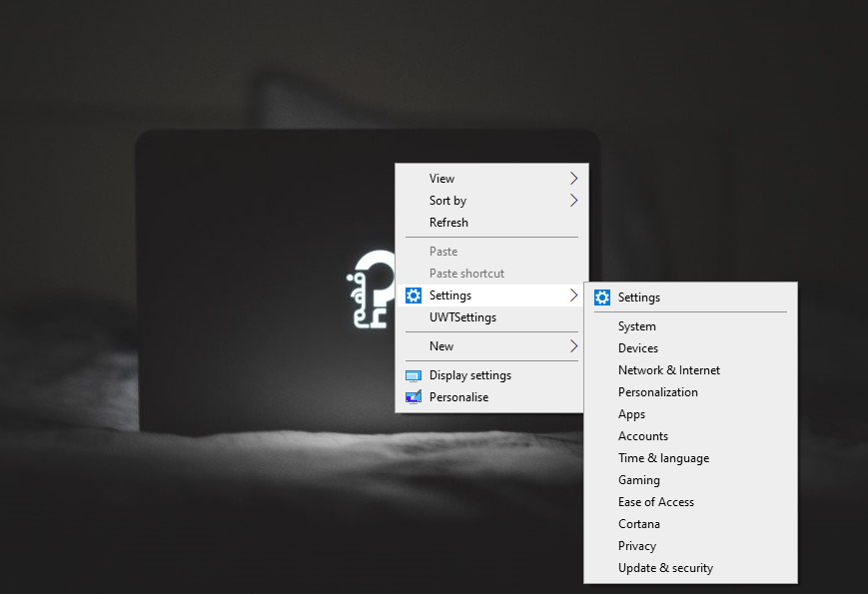Choose Cortana from the submenu
The height and width of the screenshot is (594, 868).
(x=690, y=524)
